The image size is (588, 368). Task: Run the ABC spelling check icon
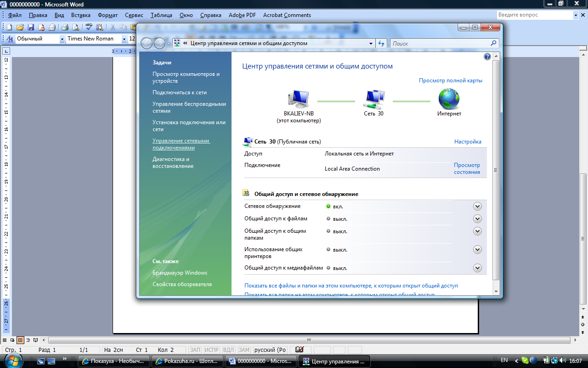click(x=89, y=27)
